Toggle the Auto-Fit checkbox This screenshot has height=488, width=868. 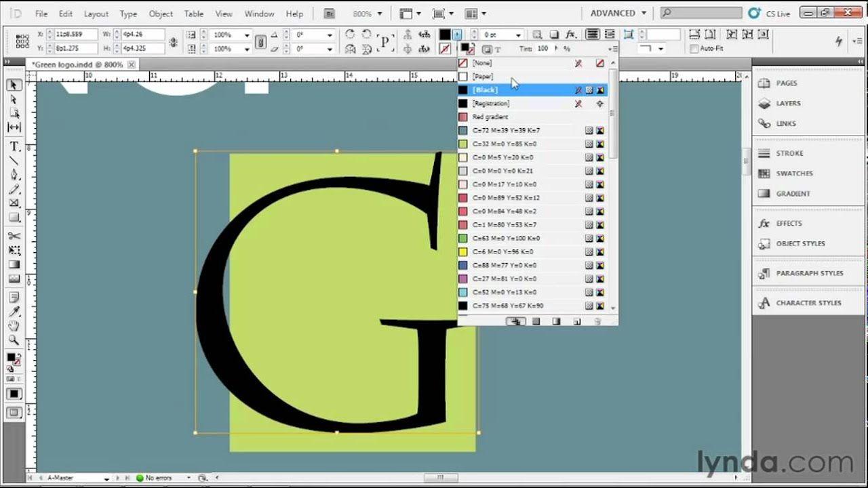tap(694, 49)
